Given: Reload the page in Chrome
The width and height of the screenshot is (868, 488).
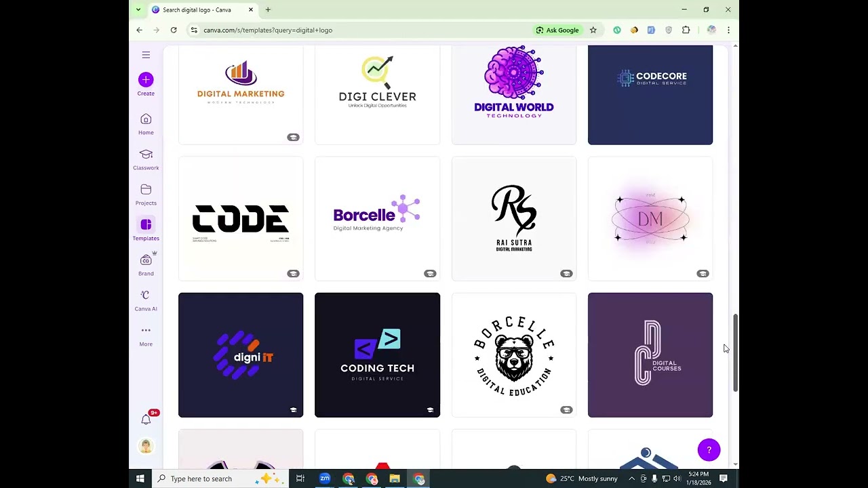Looking at the screenshot, I should pyautogui.click(x=174, y=30).
